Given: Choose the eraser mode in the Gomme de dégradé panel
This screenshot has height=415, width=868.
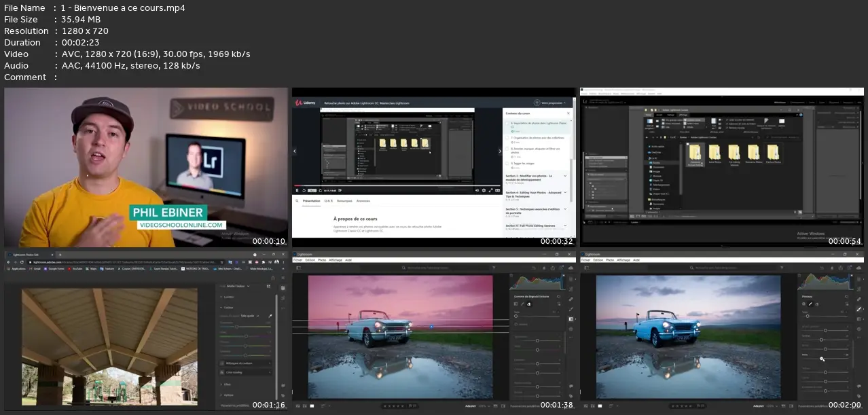Looking at the screenshot, I should click(530, 304).
